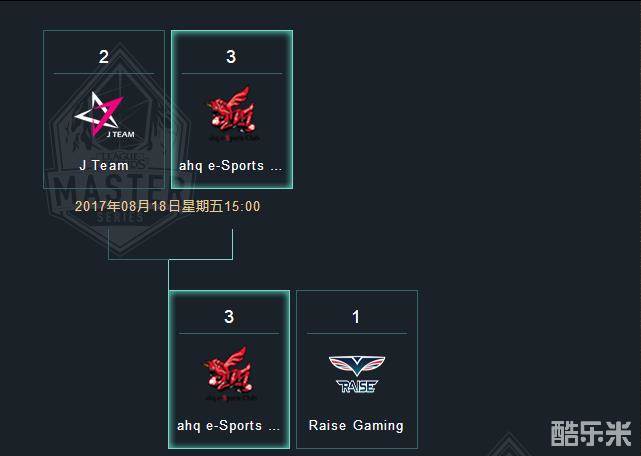Click the match date 2017年08月18日星期五15:00

pos(168,206)
